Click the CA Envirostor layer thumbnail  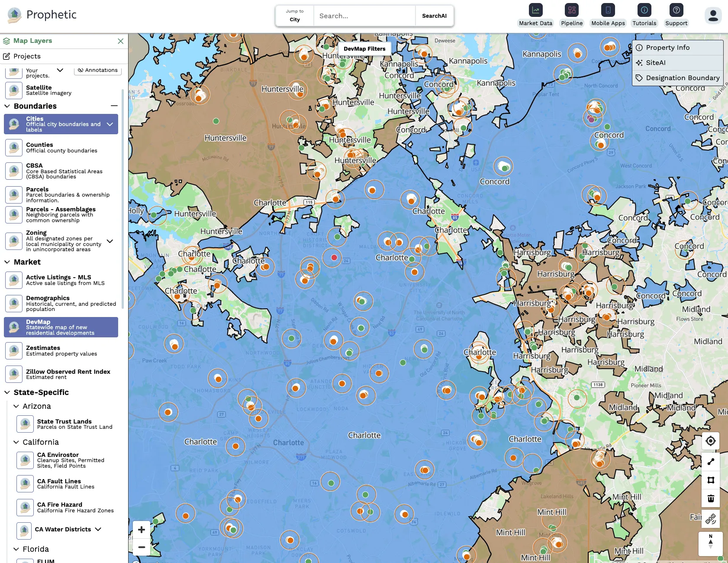pos(25,460)
